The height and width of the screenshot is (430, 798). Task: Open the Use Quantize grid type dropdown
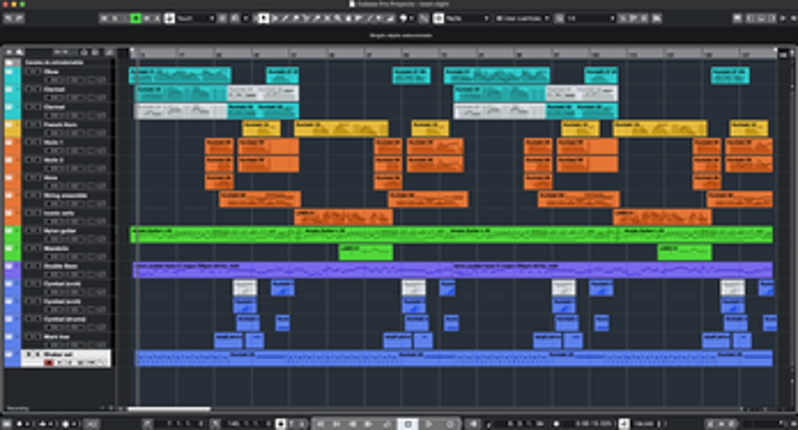pyautogui.click(x=523, y=18)
